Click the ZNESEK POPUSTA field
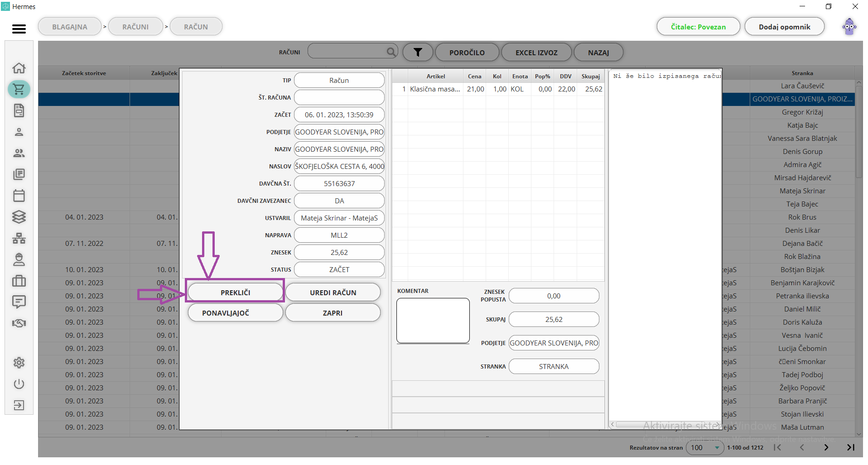 pos(554,296)
